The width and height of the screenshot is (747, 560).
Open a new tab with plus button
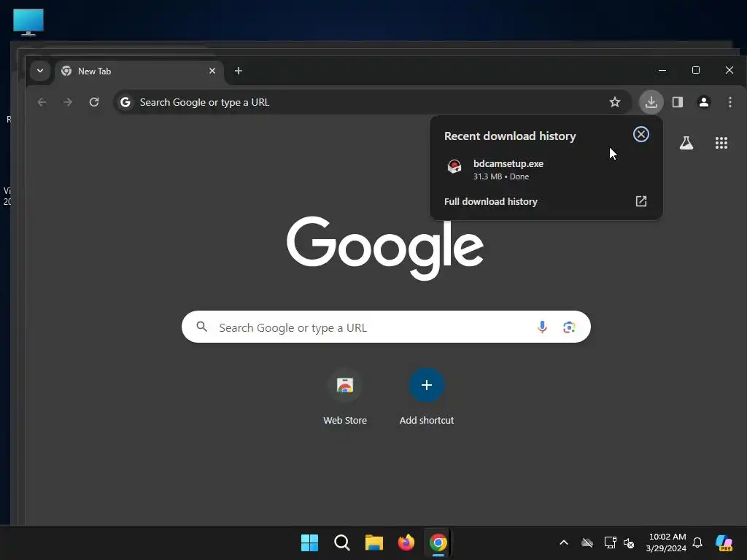pyautogui.click(x=239, y=71)
